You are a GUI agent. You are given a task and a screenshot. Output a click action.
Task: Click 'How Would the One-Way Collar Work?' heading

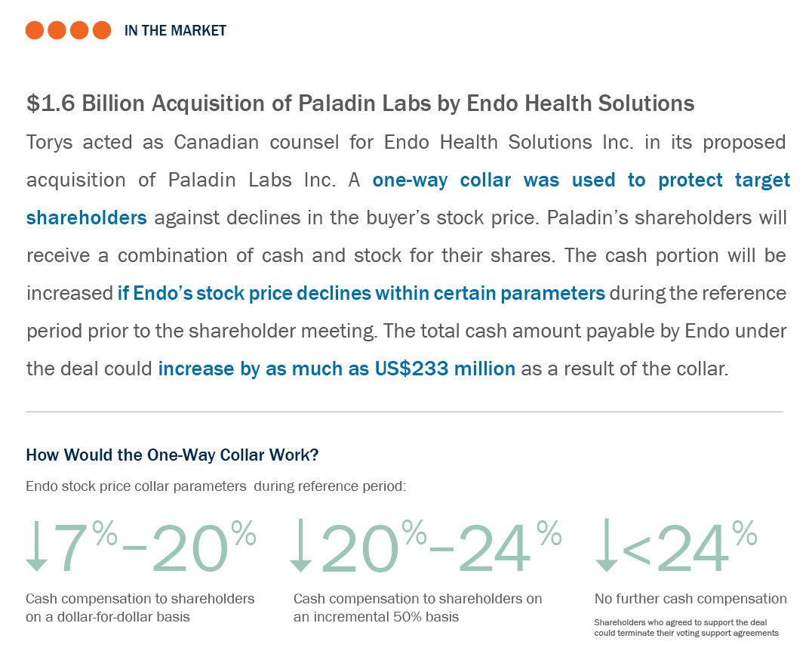point(173,455)
